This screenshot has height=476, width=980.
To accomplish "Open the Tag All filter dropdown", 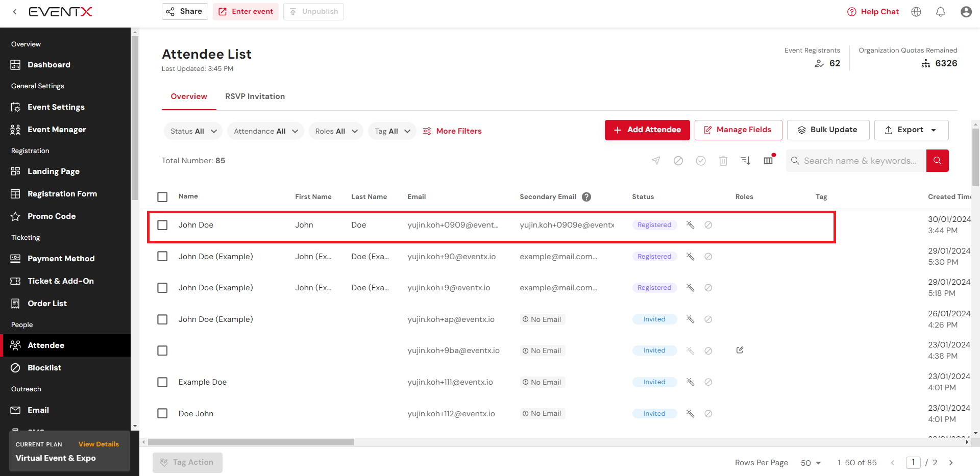I will click(392, 131).
